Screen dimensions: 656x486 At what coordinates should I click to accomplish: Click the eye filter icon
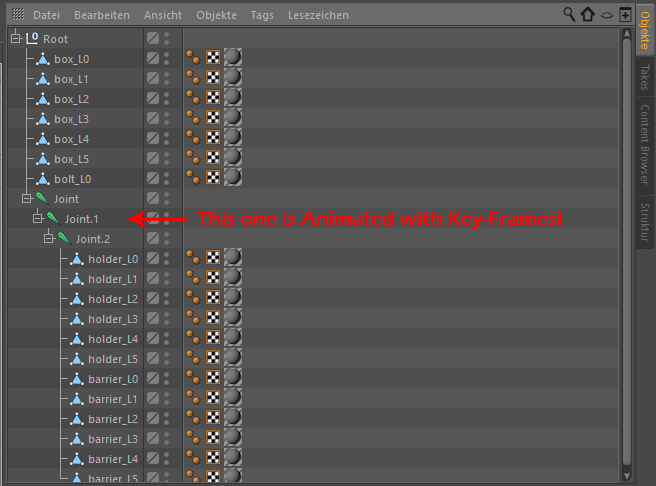pos(607,15)
